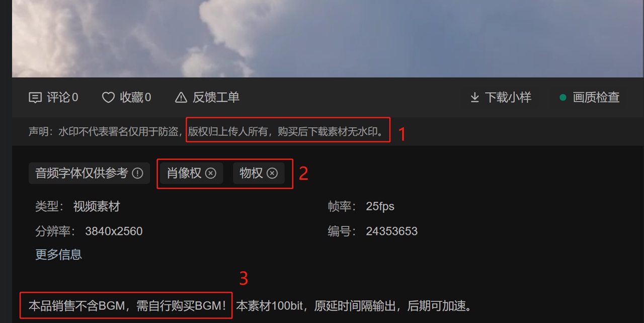Select the 下载小样 button text
644x323 pixels.
tap(508, 97)
